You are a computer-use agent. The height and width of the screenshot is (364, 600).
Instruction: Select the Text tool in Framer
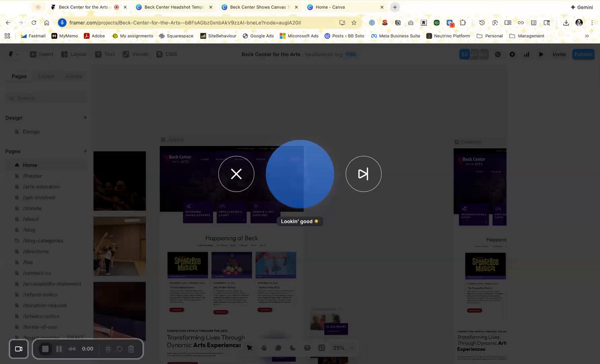[x=105, y=54]
